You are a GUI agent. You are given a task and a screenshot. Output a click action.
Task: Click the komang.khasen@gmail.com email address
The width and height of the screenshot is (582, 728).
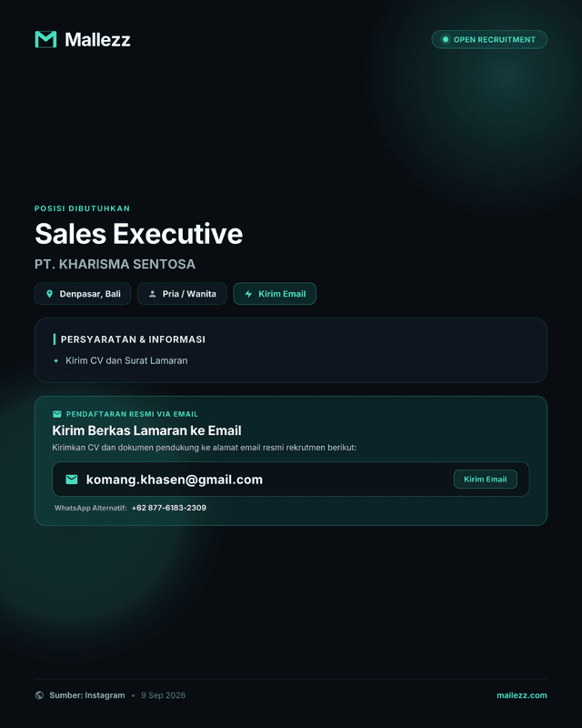175,480
